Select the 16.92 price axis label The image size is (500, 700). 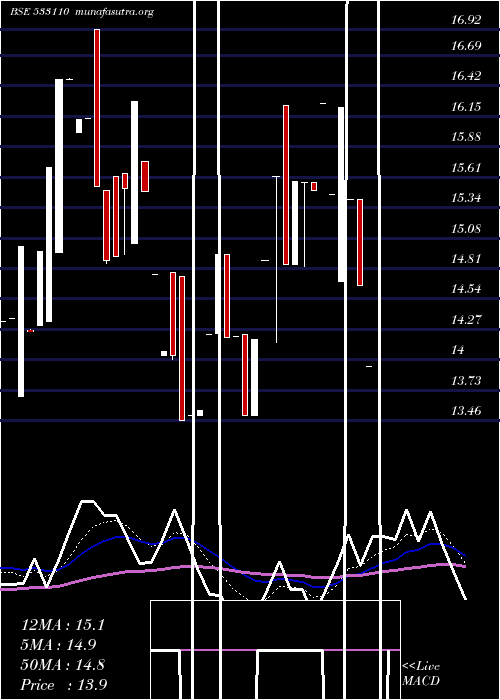point(466,20)
